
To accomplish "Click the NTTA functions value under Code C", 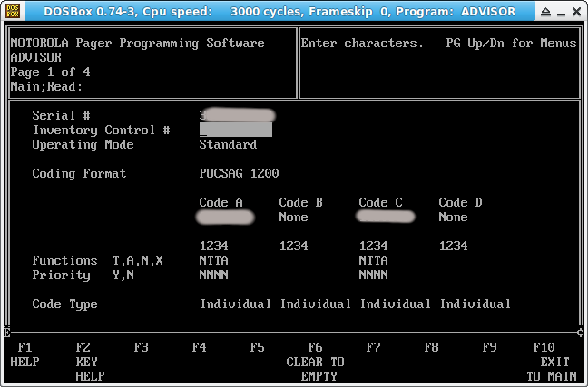I will pyautogui.click(x=373, y=260).
